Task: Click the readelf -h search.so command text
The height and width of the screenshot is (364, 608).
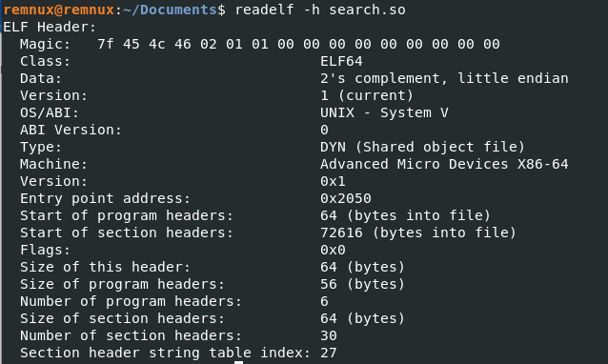Action: 320,10
